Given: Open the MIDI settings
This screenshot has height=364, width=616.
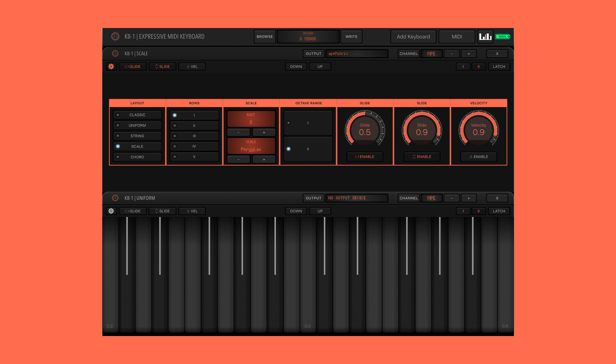Looking at the screenshot, I should (457, 36).
